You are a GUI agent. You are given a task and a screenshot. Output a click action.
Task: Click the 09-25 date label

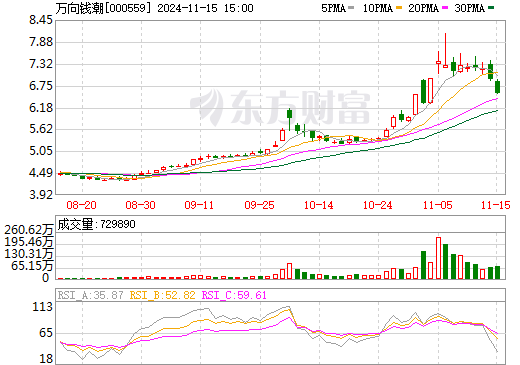(x=259, y=205)
